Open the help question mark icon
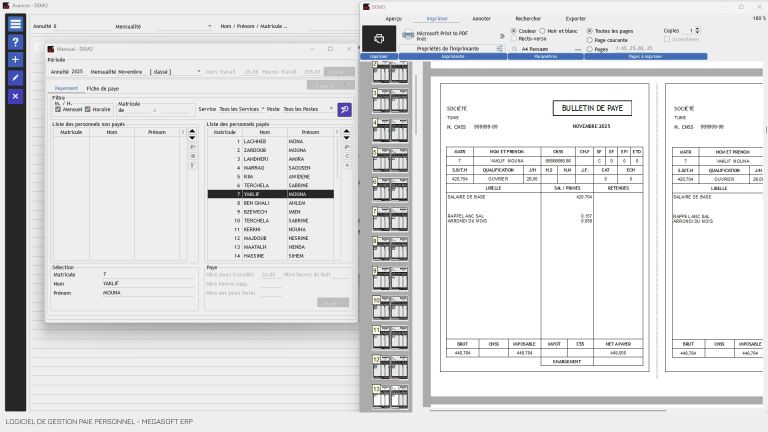The image size is (768, 432). [15, 42]
